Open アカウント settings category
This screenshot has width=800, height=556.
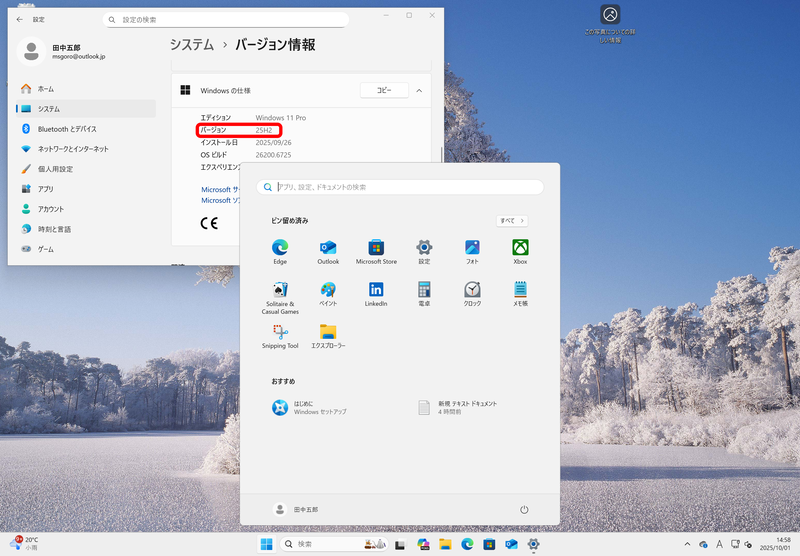pyautogui.click(x=86, y=209)
